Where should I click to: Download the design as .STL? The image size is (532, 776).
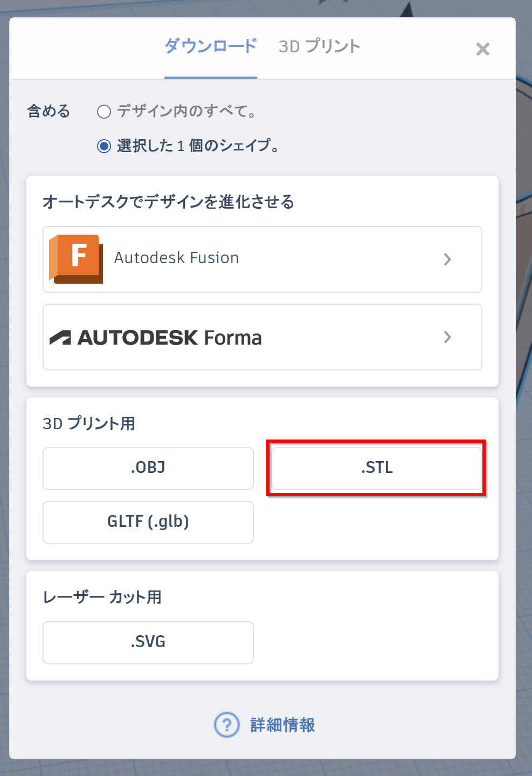[x=377, y=468]
